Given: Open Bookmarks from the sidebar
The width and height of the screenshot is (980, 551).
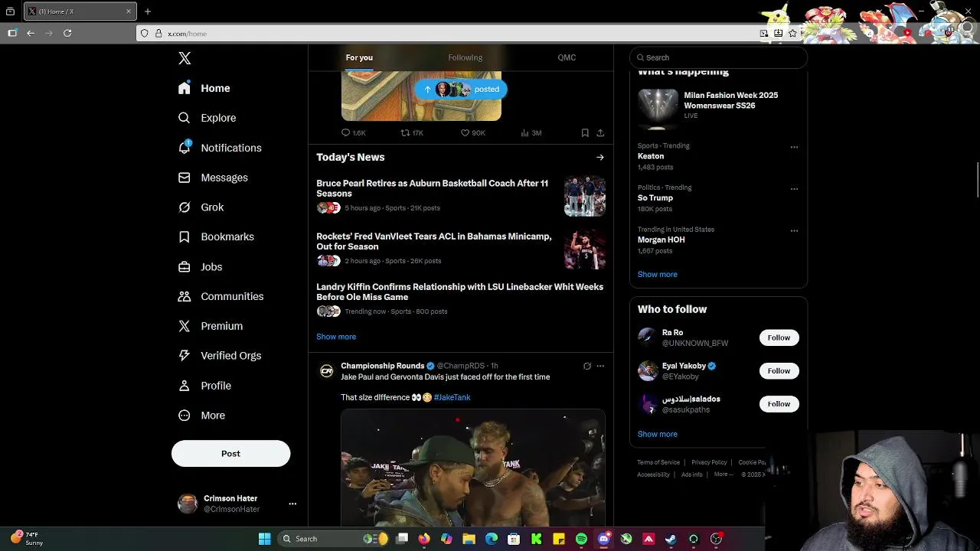Looking at the screenshot, I should [215, 237].
